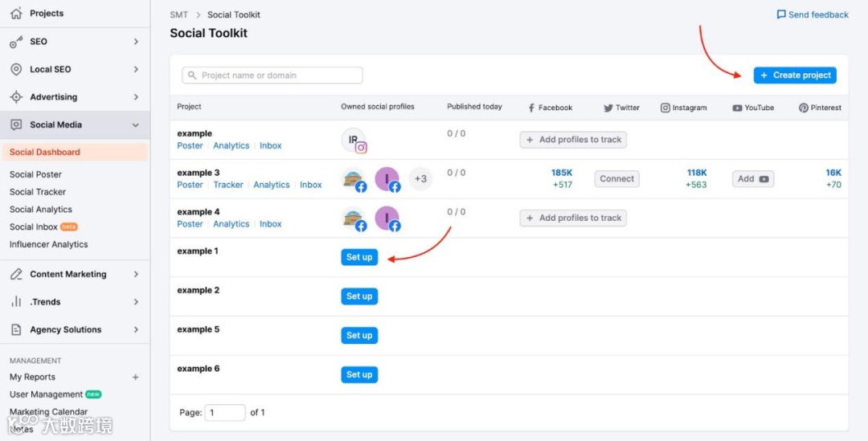The height and width of the screenshot is (441, 868).
Task: Expand the SEO menu chevron
Action: click(x=136, y=42)
